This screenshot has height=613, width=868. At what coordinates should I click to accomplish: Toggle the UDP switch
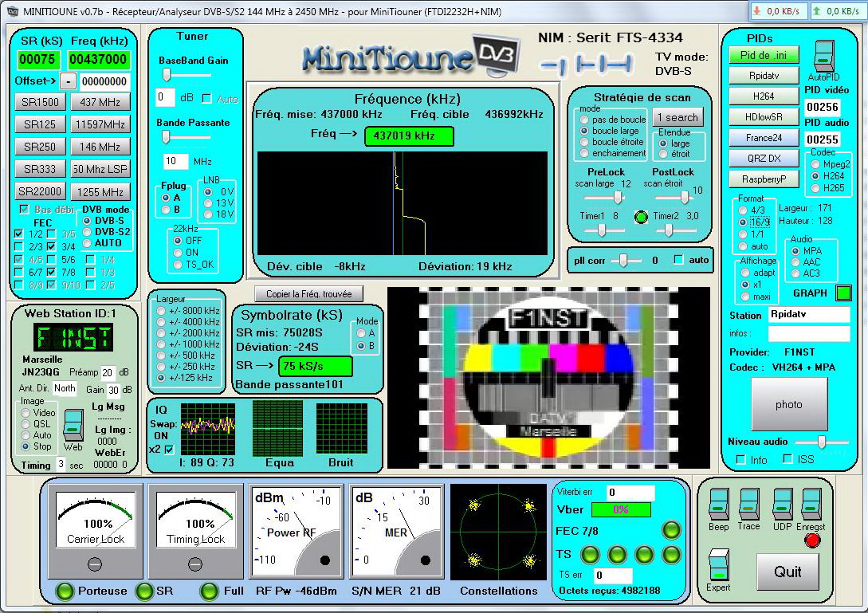[782, 504]
